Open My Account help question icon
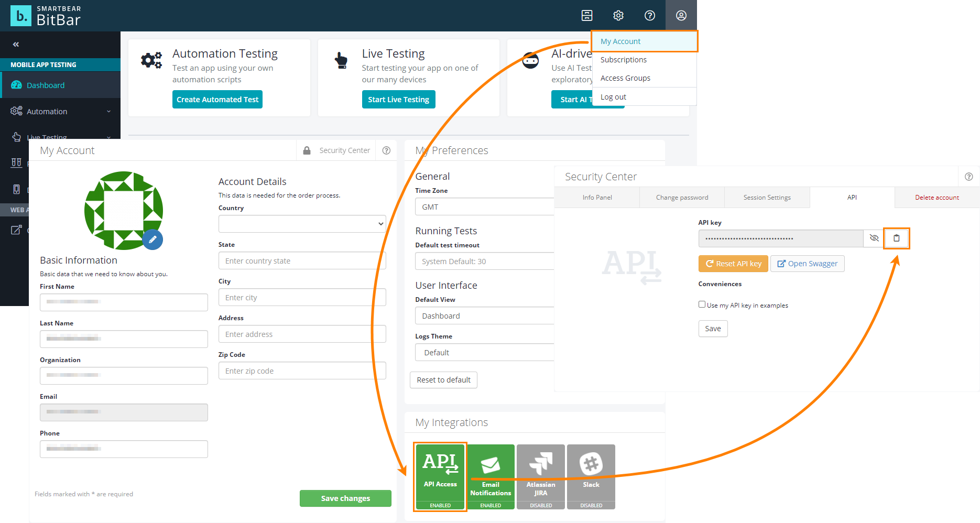This screenshot has width=980, height=523. [x=386, y=150]
